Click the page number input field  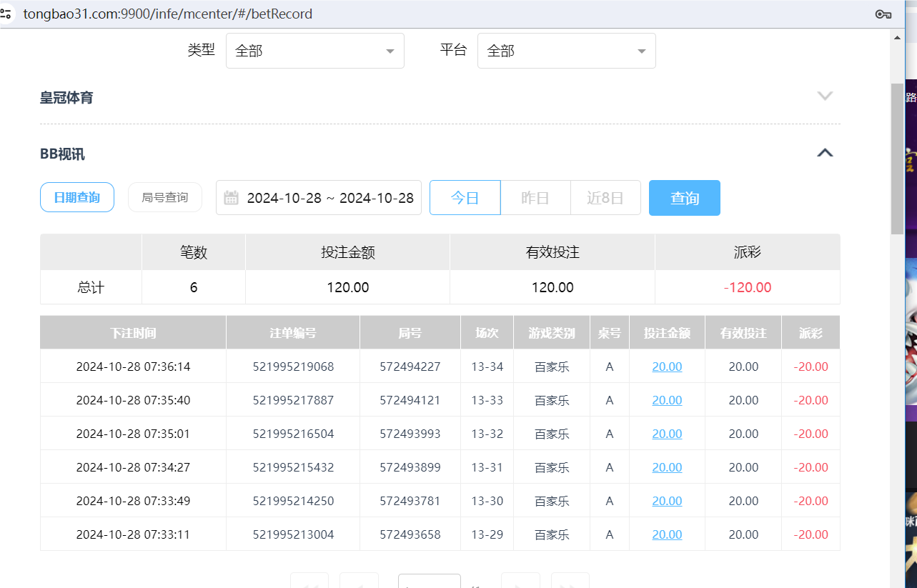point(429,583)
